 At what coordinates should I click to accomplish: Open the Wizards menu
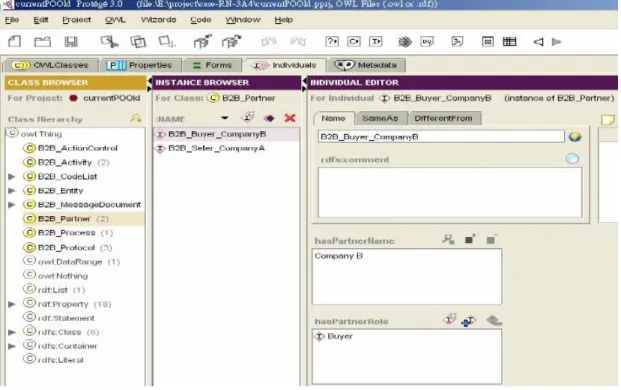click(x=158, y=20)
